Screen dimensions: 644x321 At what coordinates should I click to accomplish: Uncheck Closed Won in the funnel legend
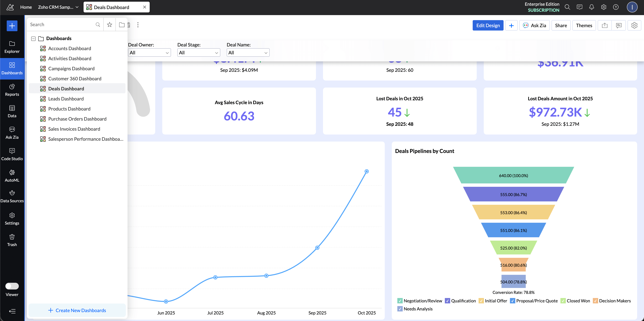[563, 301]
